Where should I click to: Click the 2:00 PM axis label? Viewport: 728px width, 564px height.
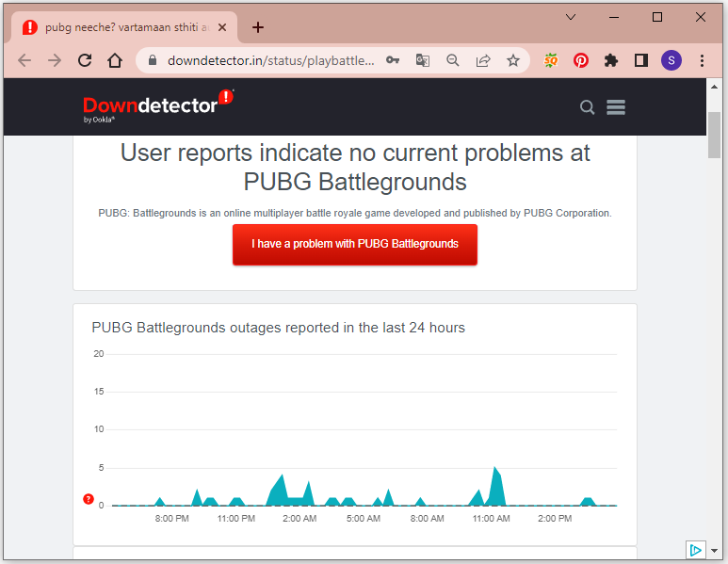pos(555,519)
